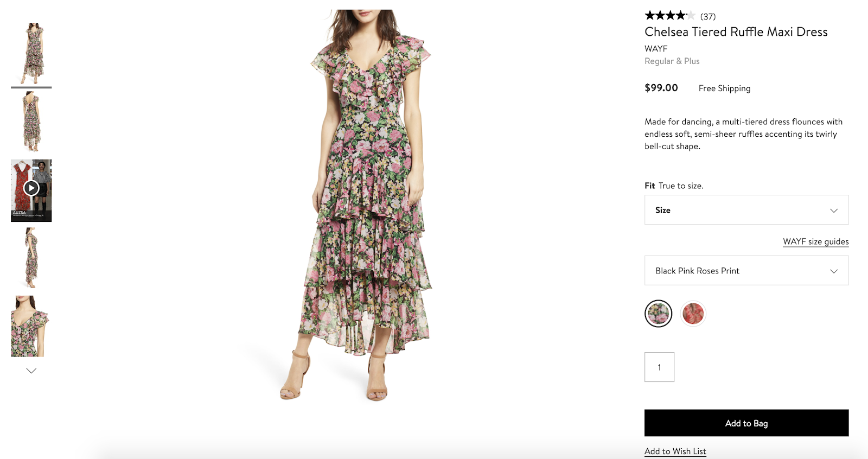Screen dimensions: 868x459
Task: Open the Black Pink Roses Print dropdown
Action: click(x=746, y=270)
